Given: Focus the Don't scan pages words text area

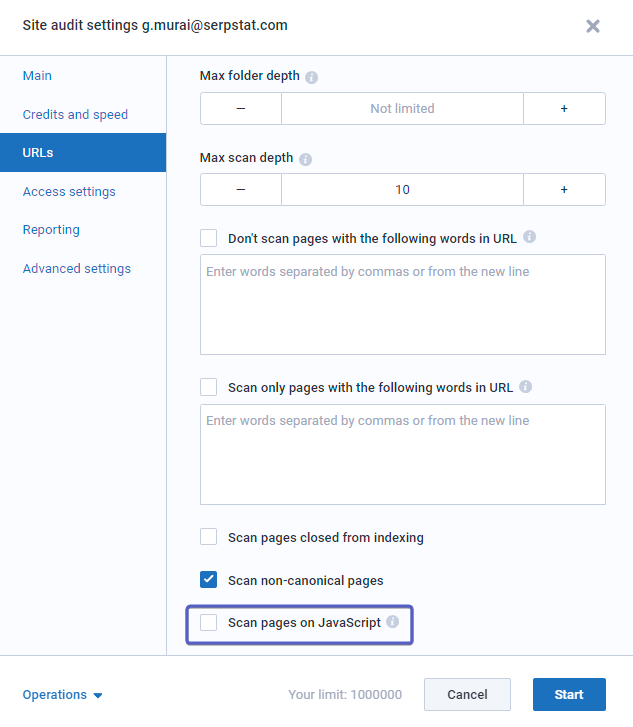Looking at the screenshot, I should [x=402, y=305].
